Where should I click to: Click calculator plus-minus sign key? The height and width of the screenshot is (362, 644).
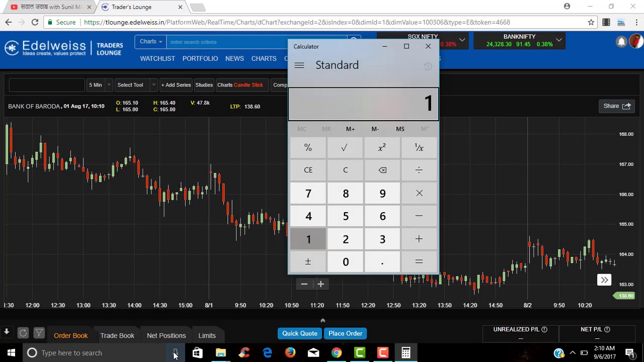(x=308, y=261)
